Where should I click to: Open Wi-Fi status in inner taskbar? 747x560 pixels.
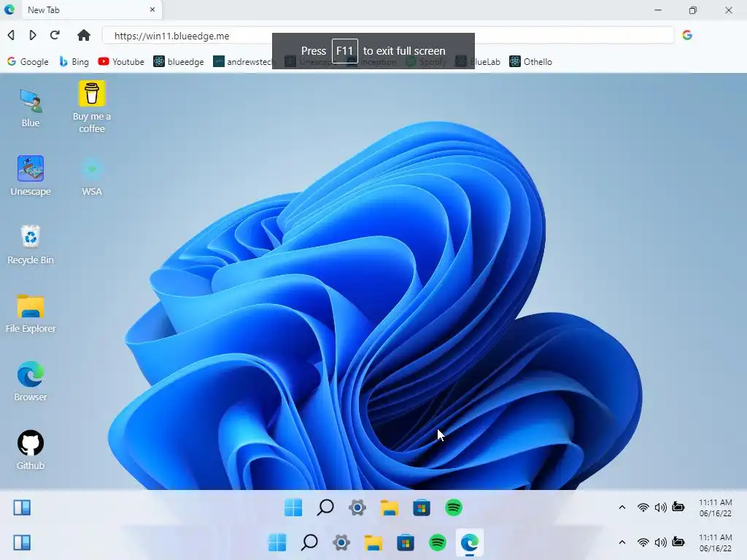[643, 507]
